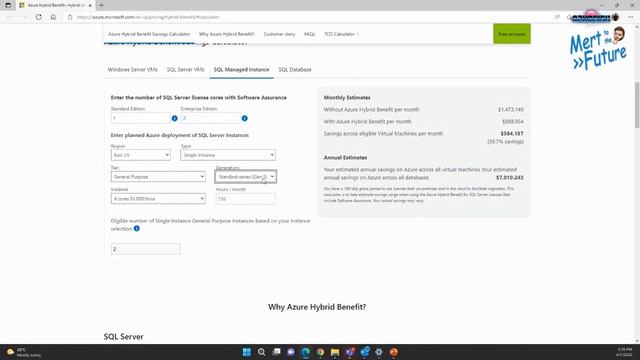Click the taskbar clock and date
Image resolution: width=640 pixels, height=360 pixels.
pos(625,352)
